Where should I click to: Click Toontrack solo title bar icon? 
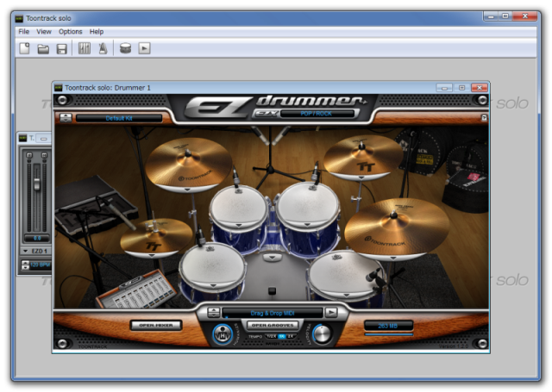click(x=19, y=18)
